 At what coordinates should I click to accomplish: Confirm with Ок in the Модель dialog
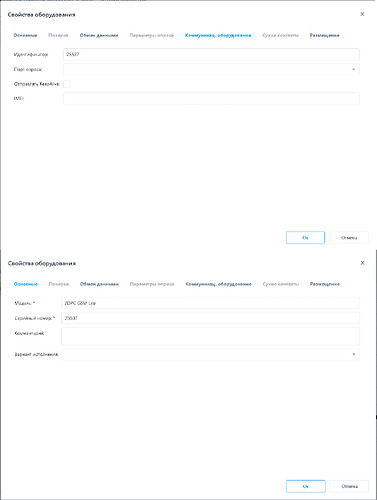[306, 486]
